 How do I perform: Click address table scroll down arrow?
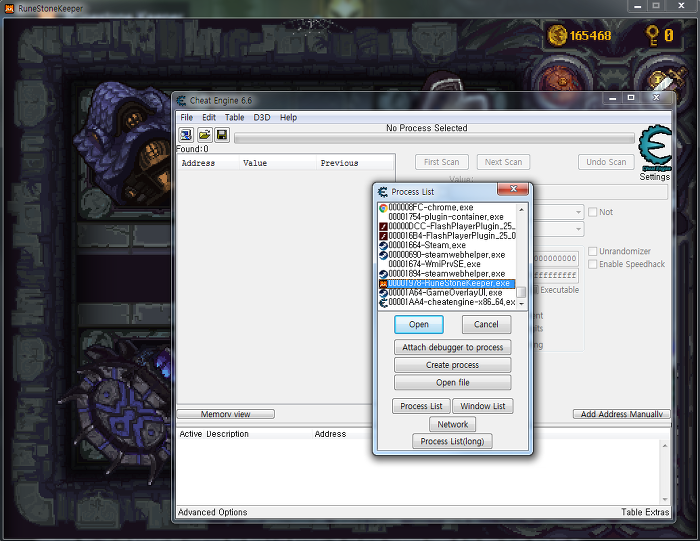(665, 499)
